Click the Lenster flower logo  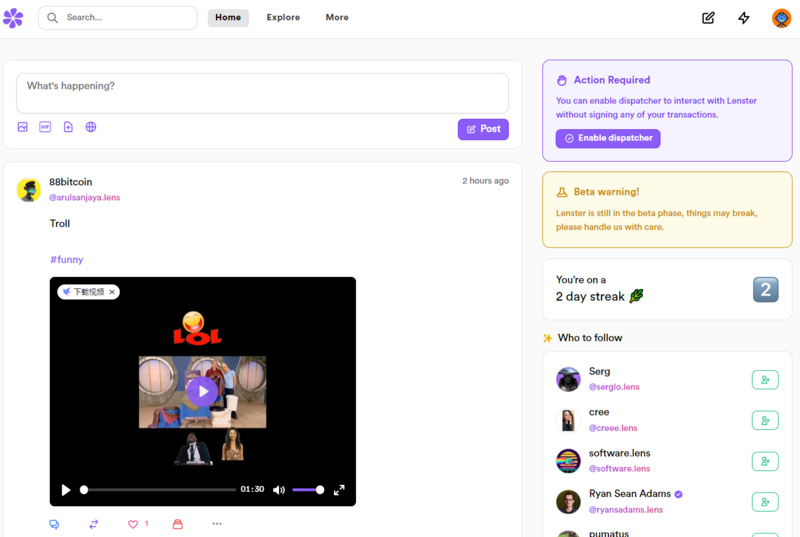tap(13, 18)
